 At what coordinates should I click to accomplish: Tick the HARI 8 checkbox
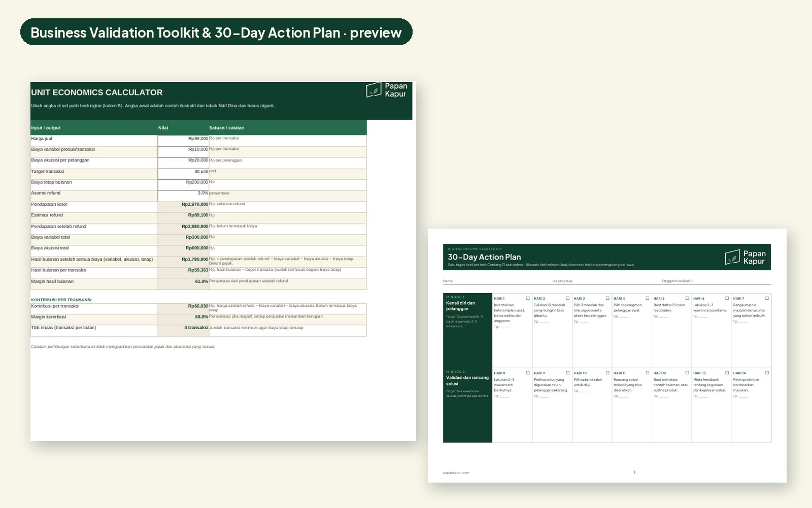click(528, 373)
